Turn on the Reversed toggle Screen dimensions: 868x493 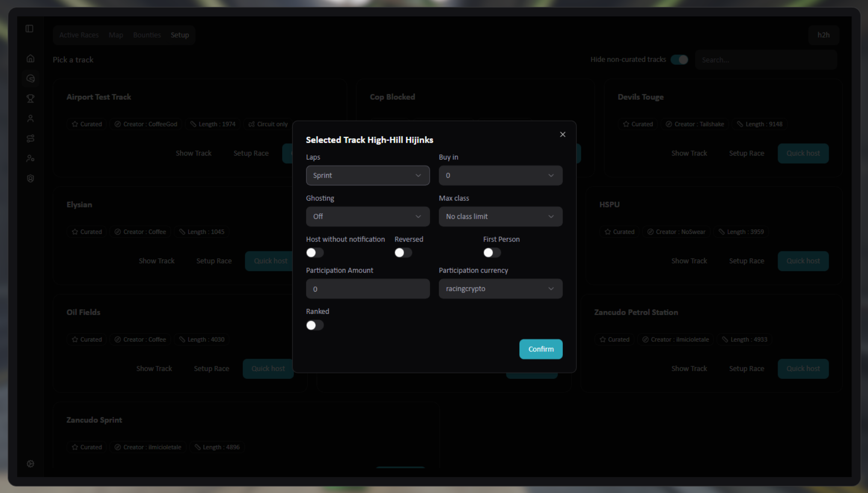403,253
